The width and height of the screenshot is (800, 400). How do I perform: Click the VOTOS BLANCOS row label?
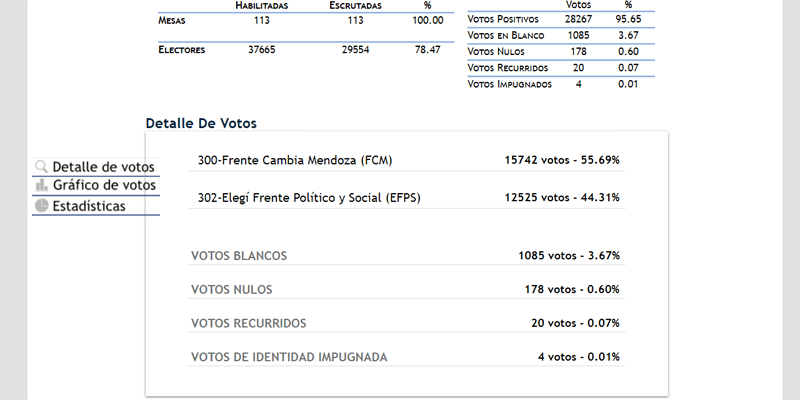pyautogui.click(x=239, y=256)
